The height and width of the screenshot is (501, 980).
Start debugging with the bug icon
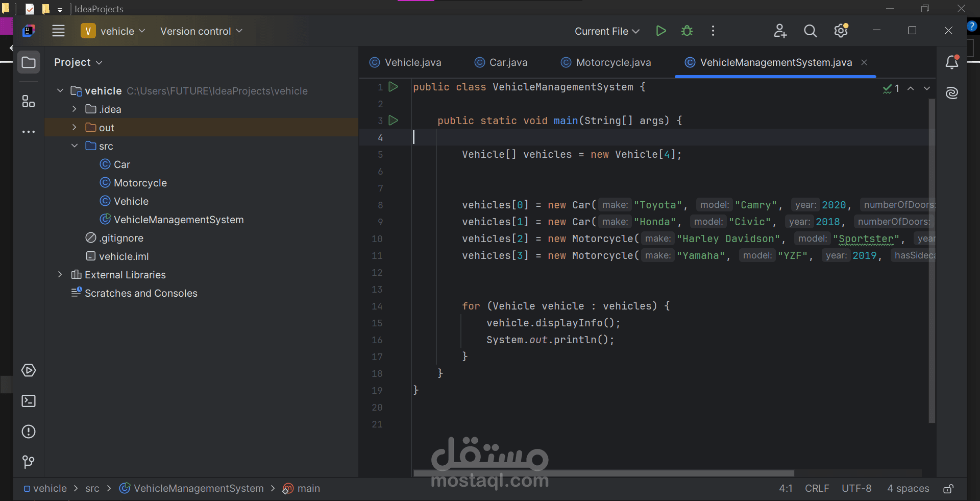click(x=687, y=31)
